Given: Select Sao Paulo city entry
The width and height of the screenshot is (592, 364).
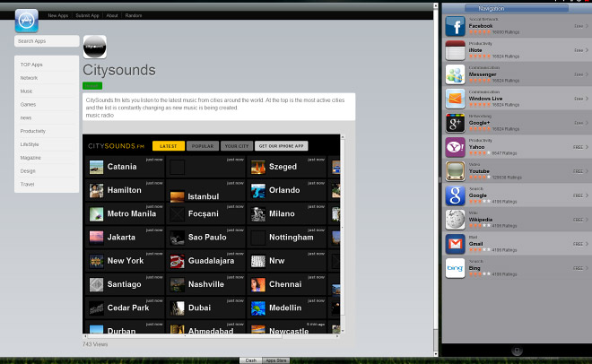Looking at the screenshot, I should tap(205, 238).
